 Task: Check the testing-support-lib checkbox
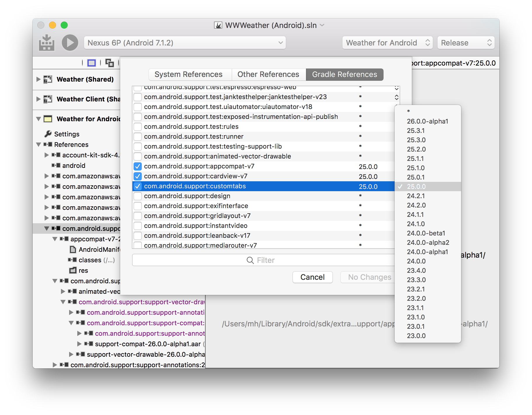pos(138,146)
